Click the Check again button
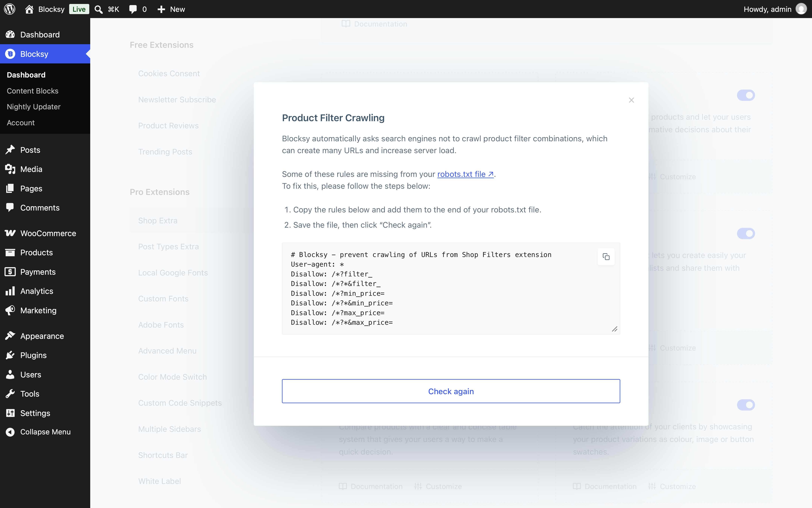The image size is (812, 508). [451, 391]
